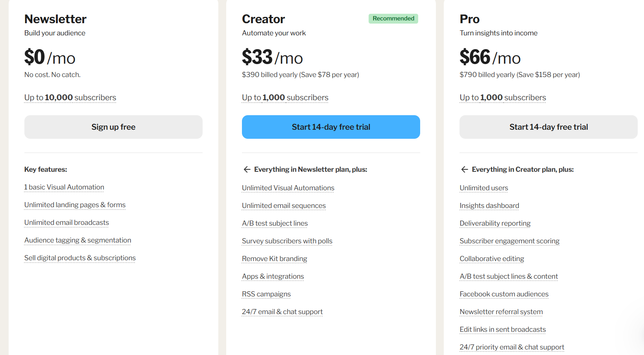Click Sign up free for the Newsletter plan
The width and height of the screenshot is (644, 355).
coord(113,127)
